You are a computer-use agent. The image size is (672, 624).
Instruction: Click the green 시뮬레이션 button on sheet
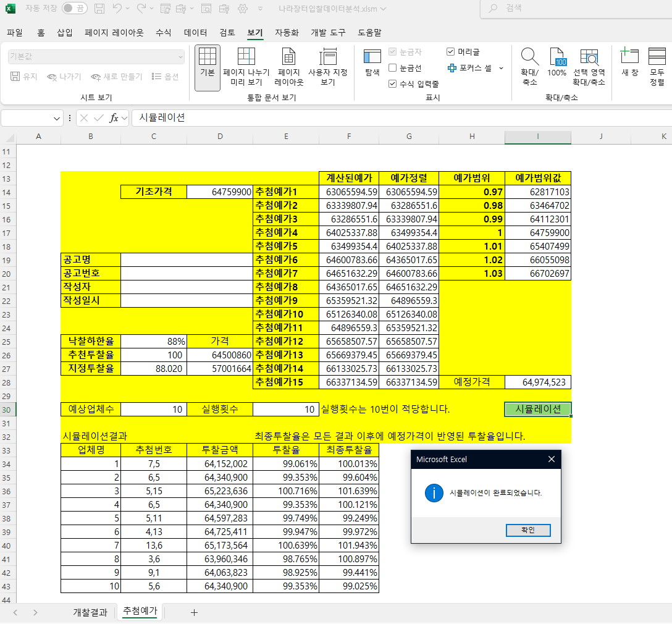(538, 409)
